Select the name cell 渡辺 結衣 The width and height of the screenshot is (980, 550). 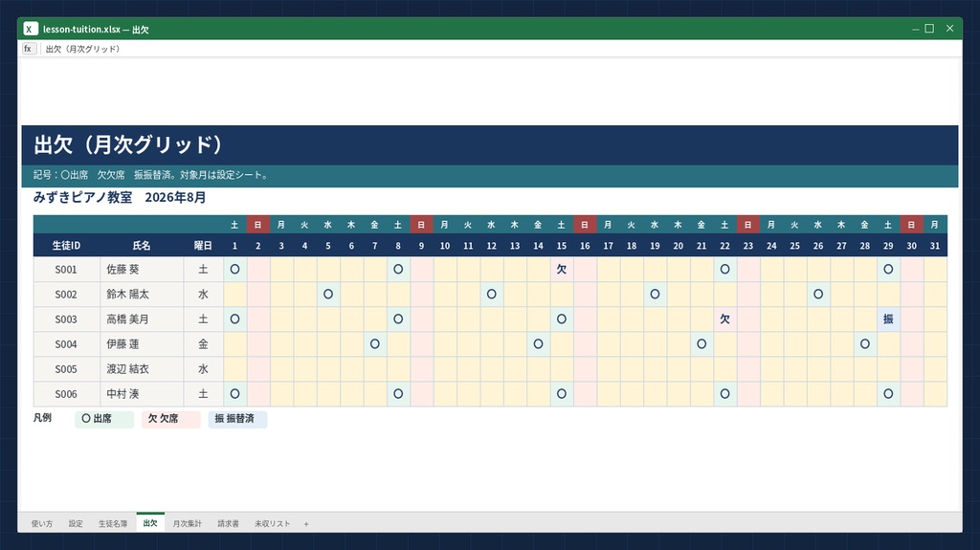click(x=142, y=369)
